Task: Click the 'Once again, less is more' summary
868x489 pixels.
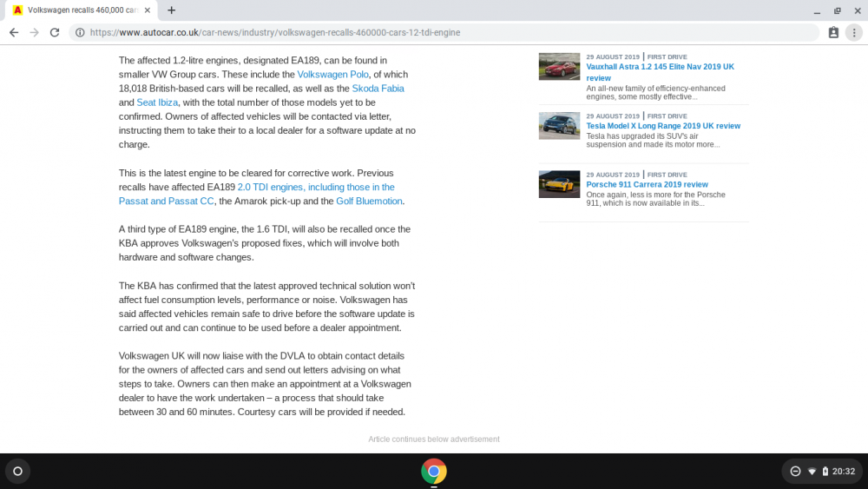Action: [x=656, y=199]
